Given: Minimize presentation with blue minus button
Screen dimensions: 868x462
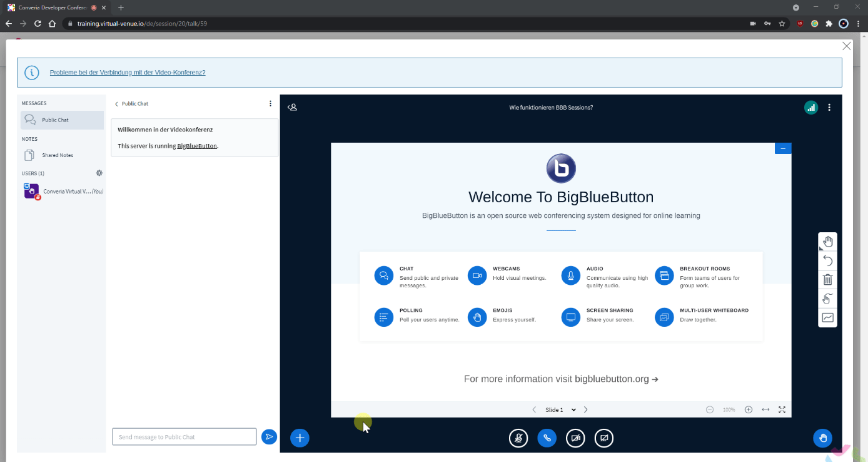Looking at the screenshot, I should [x=783, y=148].
